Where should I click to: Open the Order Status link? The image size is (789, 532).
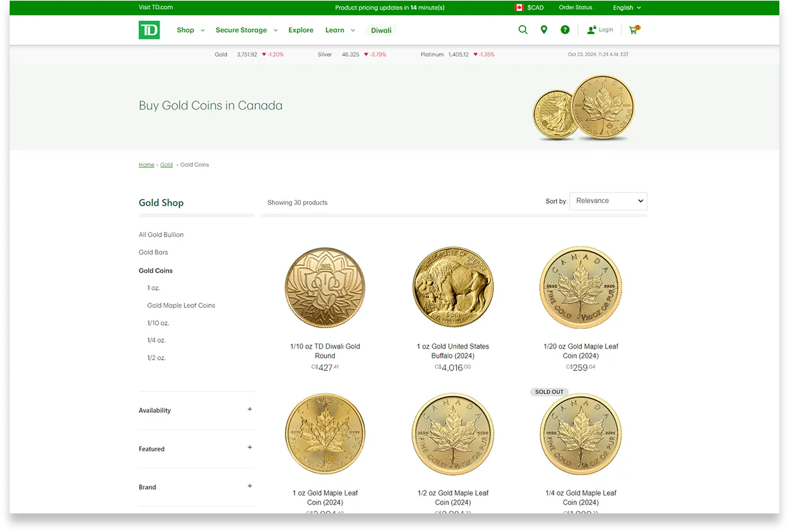[575, 8]
